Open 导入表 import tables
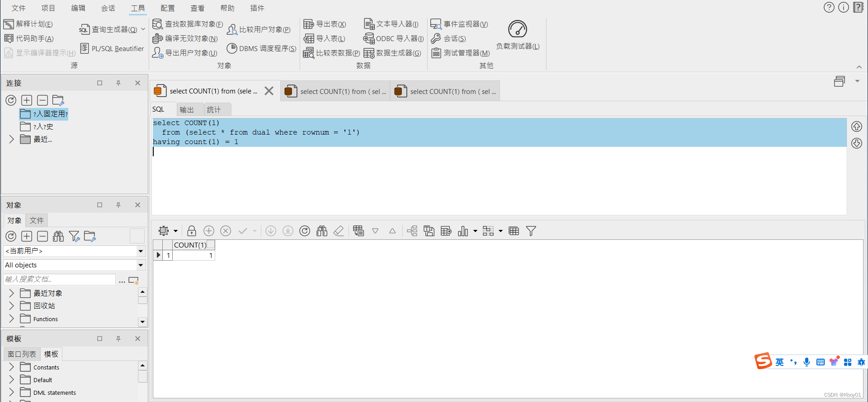The image size is (868, 402). (325, 38)
